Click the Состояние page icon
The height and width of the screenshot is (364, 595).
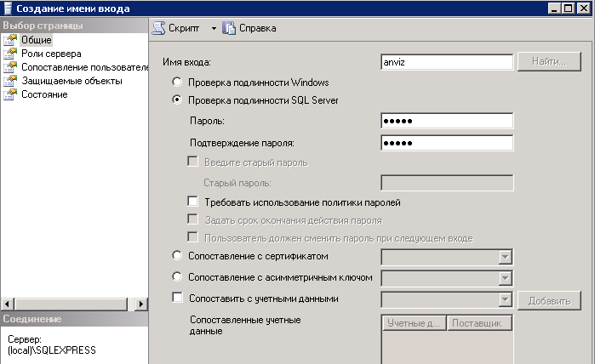coord(10,94)
